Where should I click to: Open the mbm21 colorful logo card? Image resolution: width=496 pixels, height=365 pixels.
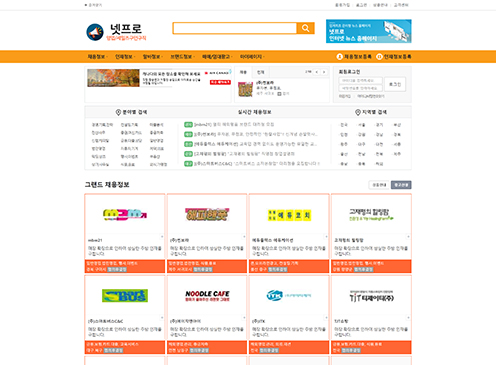pyautogui.click(x=125, y=215)
